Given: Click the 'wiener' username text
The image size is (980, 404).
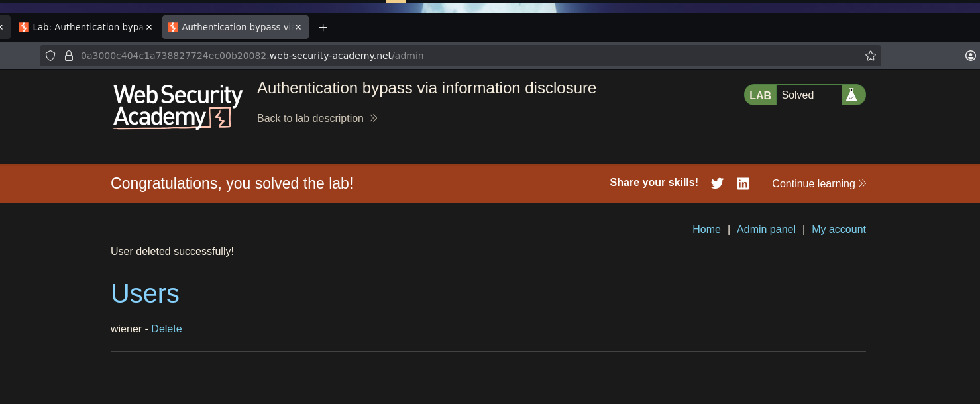Looking at the screenshot, I should 126,328.
